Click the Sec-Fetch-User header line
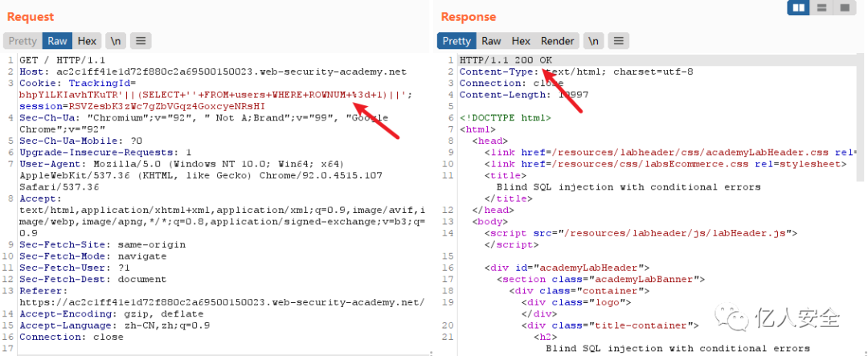 74,268
